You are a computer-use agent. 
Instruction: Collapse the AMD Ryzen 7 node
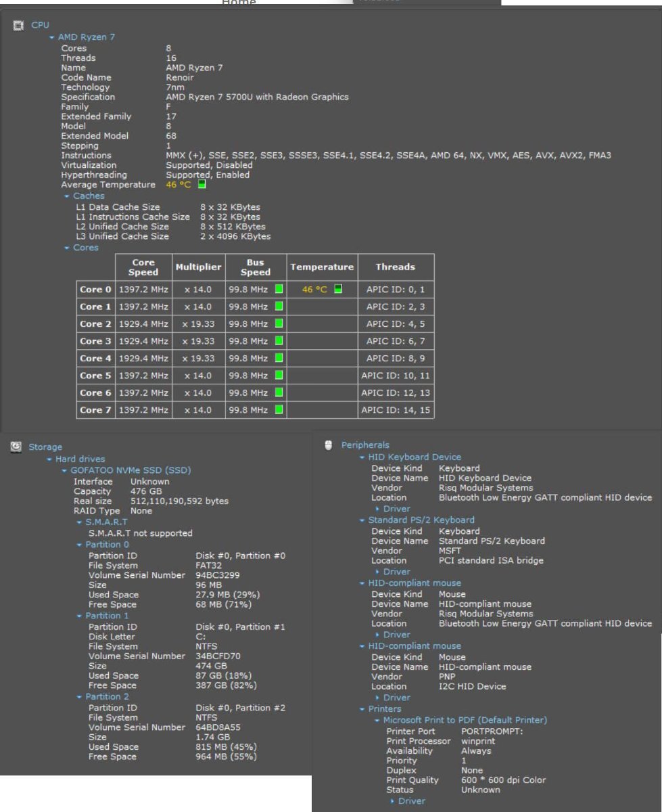pos(52,37)
